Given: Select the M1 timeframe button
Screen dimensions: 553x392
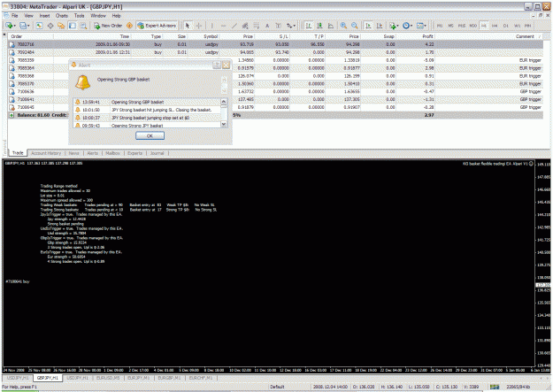Looking at the screenshot, I should [x=440, y=26].
